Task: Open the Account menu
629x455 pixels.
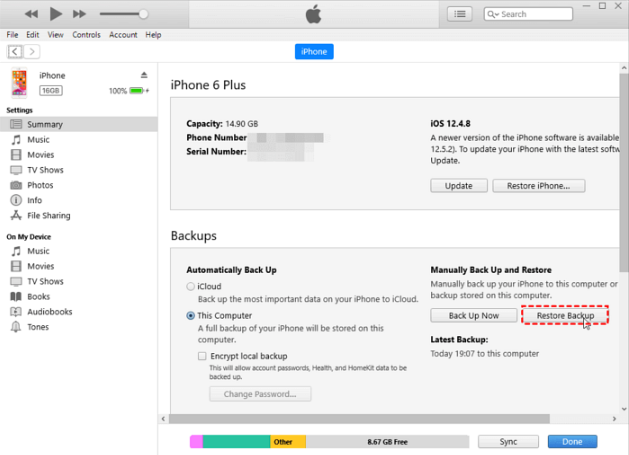Action: click(x=123, y=35)
